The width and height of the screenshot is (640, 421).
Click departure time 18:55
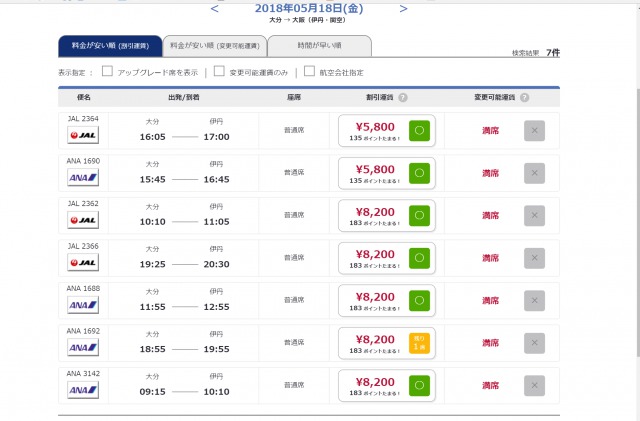tap(153, 349)
